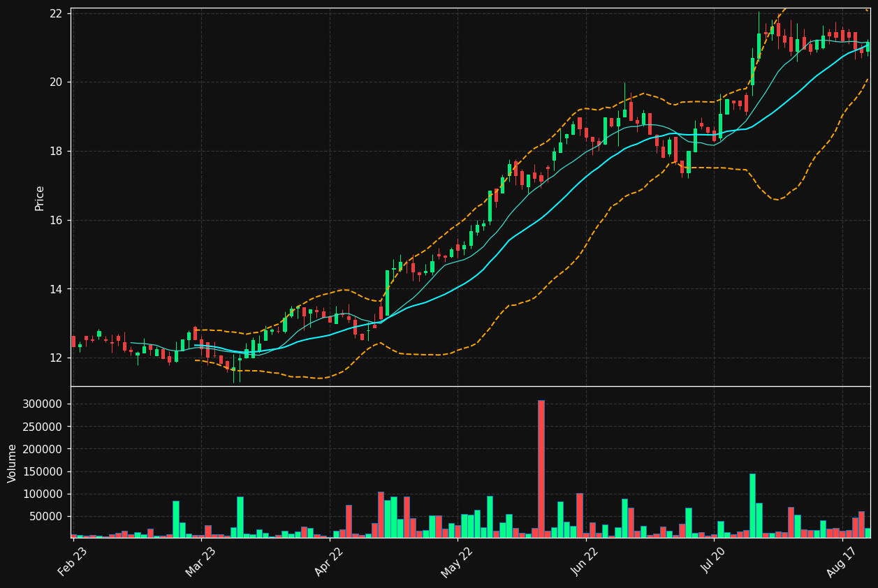Click the large green candlestick near 14 in early May
The height and width of the screenshot is (588, 878).
click(x=387, y=293)
